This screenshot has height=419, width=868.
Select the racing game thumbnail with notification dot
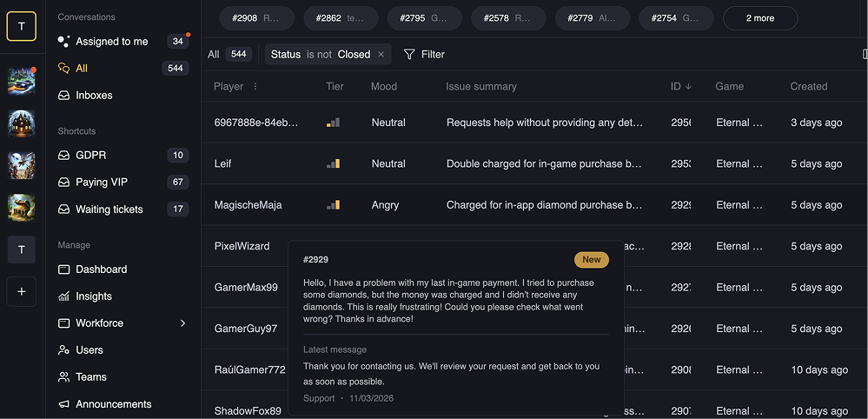click(x=22, y=82)
